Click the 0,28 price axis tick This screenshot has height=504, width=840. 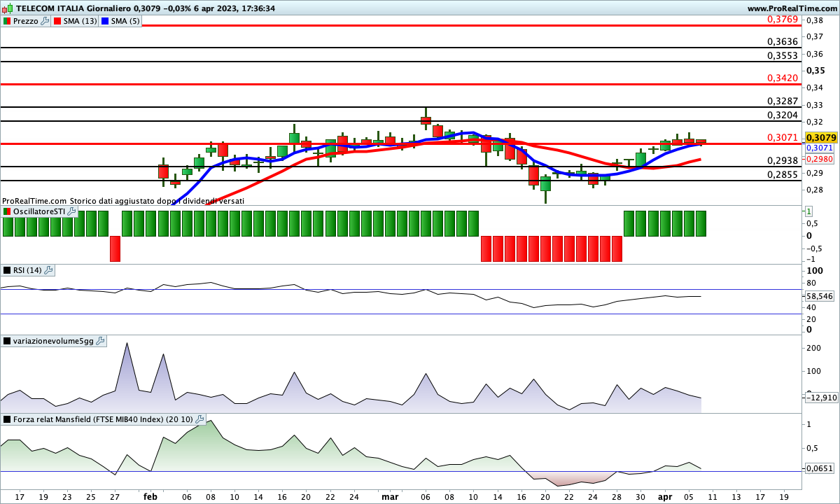[815, 190]
